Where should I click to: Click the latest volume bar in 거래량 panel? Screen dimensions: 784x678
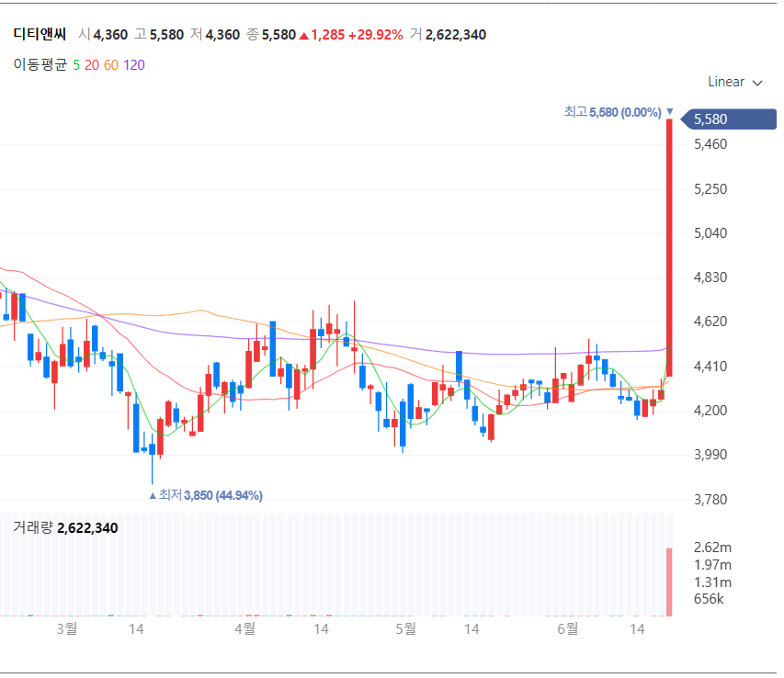[669, 582]
